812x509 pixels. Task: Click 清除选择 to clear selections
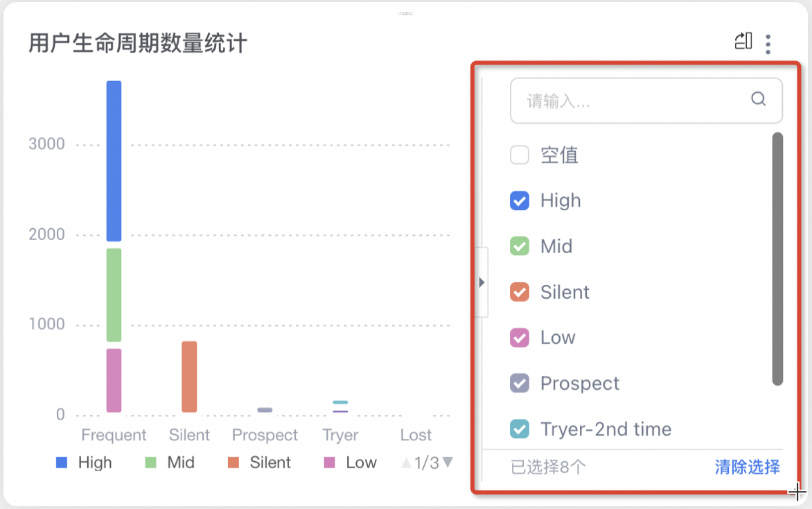tap(748, 467)
